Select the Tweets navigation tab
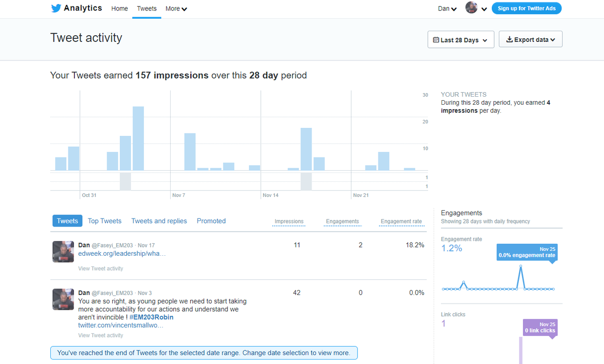The height and width of the screenshot is (364, 604). (146, 9)
